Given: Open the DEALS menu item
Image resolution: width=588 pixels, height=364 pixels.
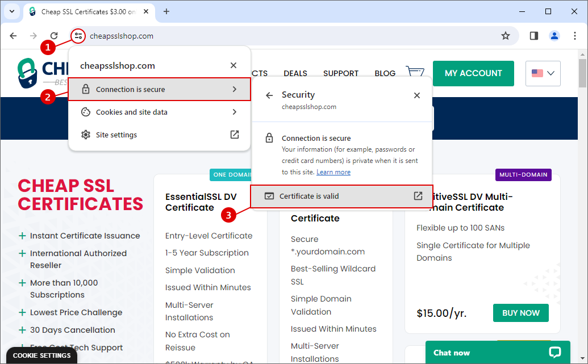Looking at the screenshot, I should coord(295,73).
